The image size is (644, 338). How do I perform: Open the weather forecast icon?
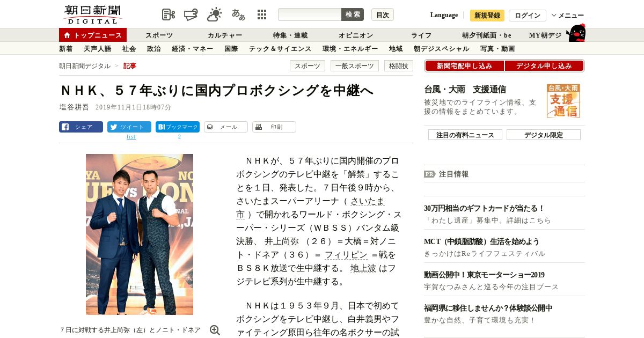pos(215,14)
